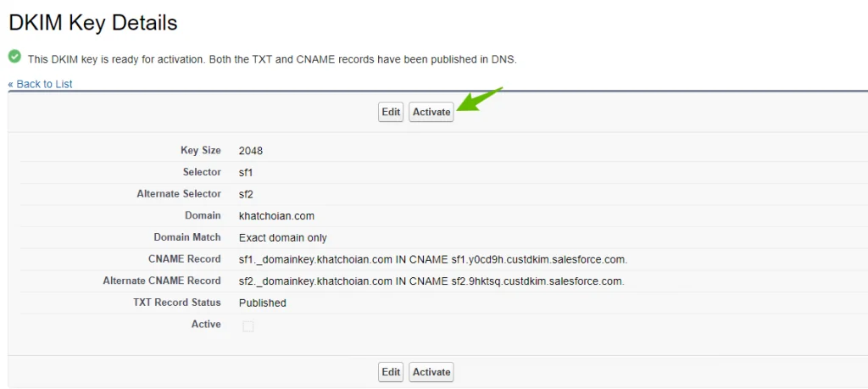Click the Published TXT Record Status value
The height and width of the screenshot is (389, 868).
tap(263, 303)
